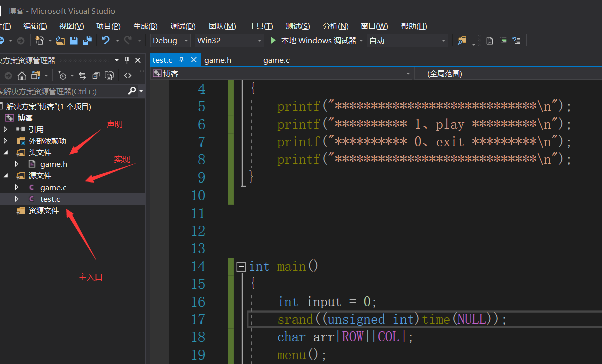Viewport: 602px width, 364px height.
Task: Open the 生成(B) menu
Action: click(x=145, y=26)
